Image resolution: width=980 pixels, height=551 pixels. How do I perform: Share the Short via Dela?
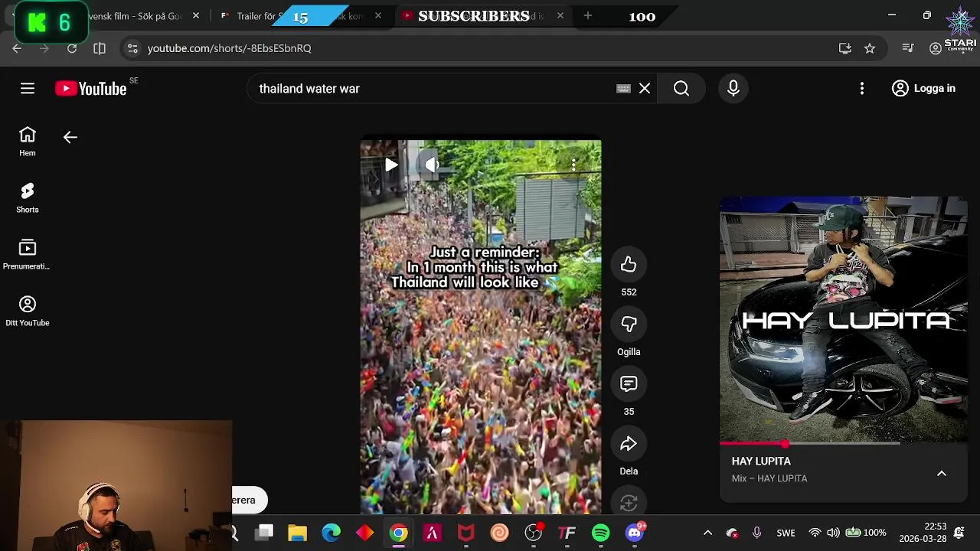coord(629,444)
